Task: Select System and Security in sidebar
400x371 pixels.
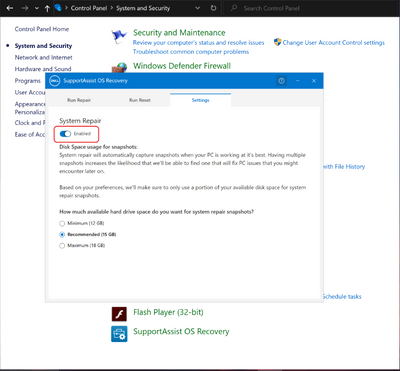Action: point(43,46)
